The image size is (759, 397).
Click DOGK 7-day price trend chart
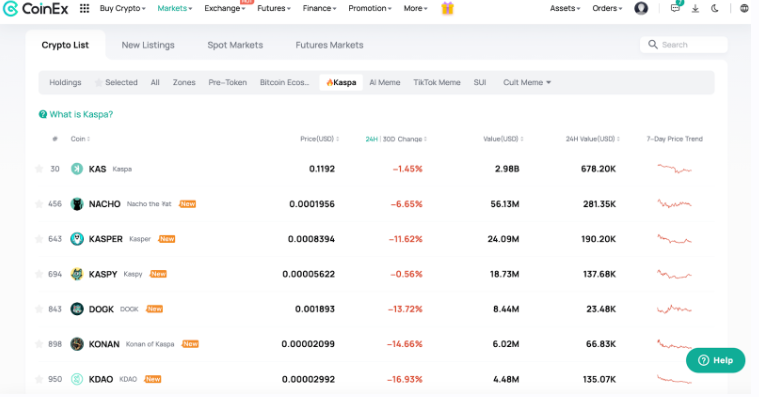674,309
